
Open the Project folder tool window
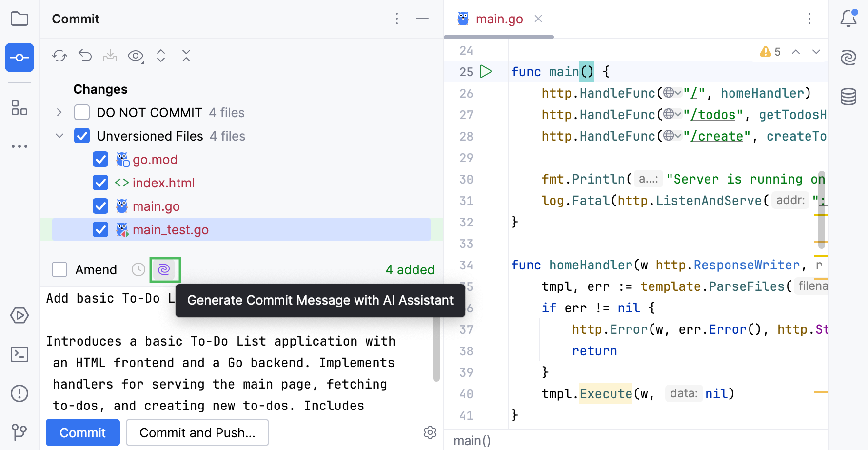(19, 19)
